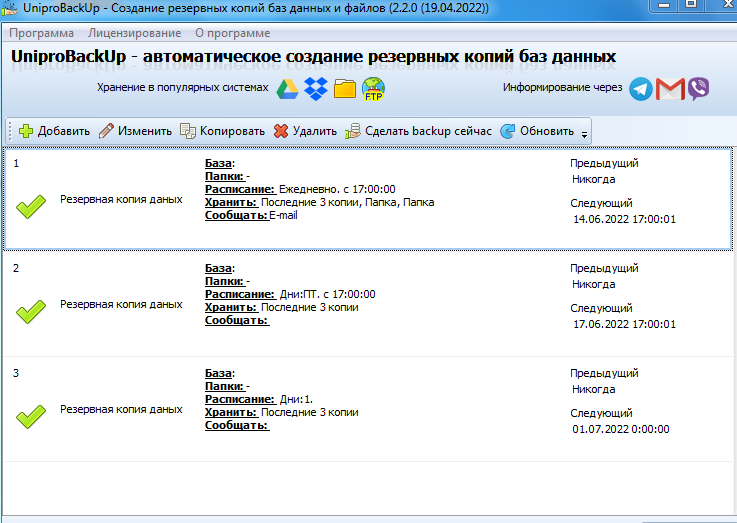Click Последние 3 копии, Папка, Папка text
This screenshot has width=737, height=523.
tap(347, 203)
